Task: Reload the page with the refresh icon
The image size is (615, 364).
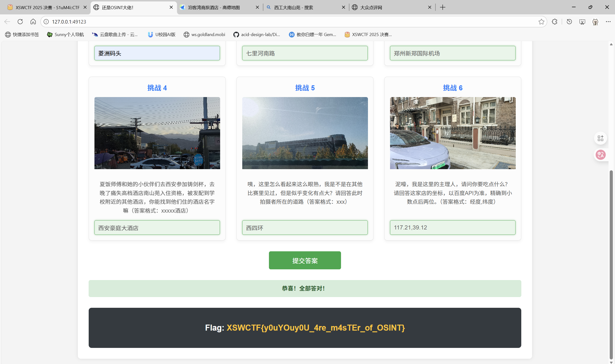Action: tap(20, 22)
